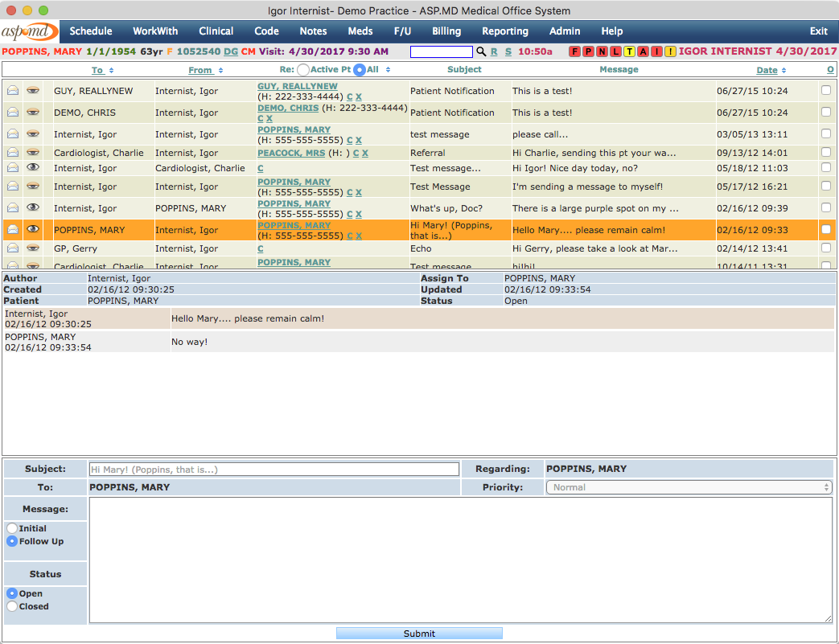Click the red F flag button
Image resolution: width=839 pixels, height=644 pixels.
[574, 51]
